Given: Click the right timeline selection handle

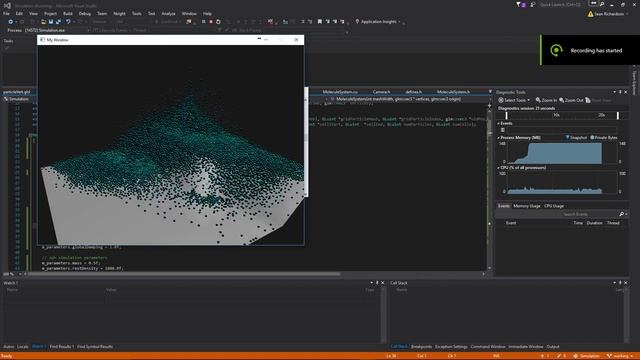Looking at the screenshot, I should (x=618, y=116).
